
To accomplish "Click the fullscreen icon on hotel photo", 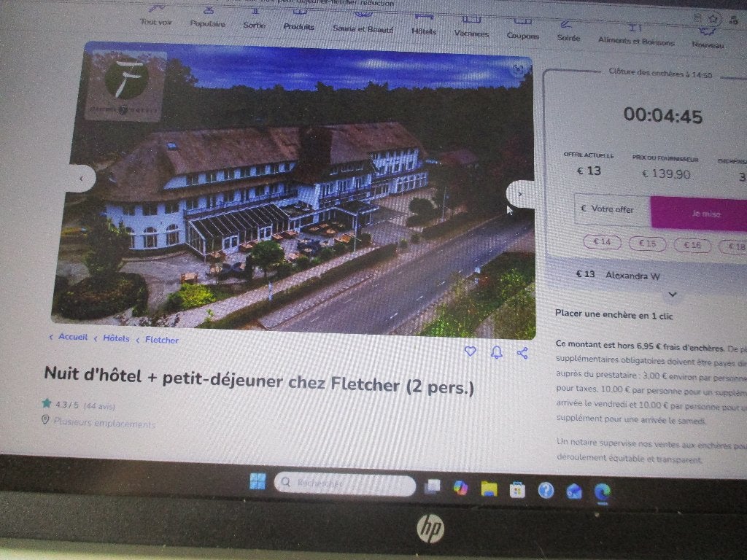I will [x=519, y=70].
